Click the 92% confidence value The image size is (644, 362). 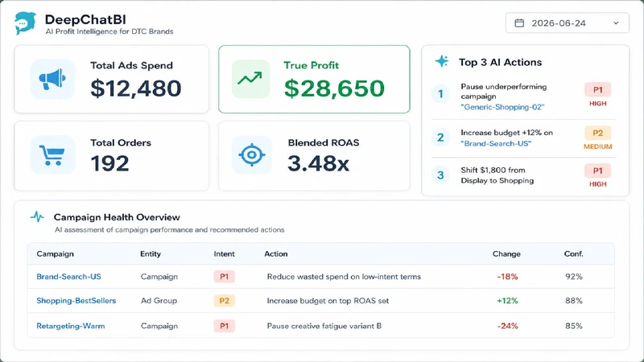[x=574, y=277]
